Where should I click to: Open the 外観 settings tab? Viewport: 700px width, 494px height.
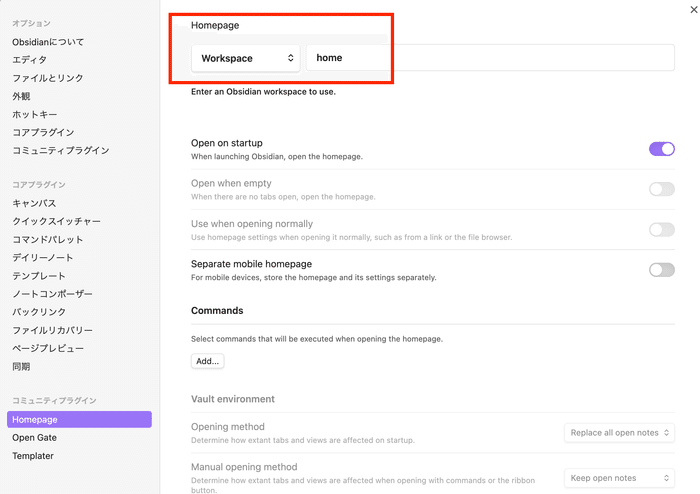click(x=21, y=96)
